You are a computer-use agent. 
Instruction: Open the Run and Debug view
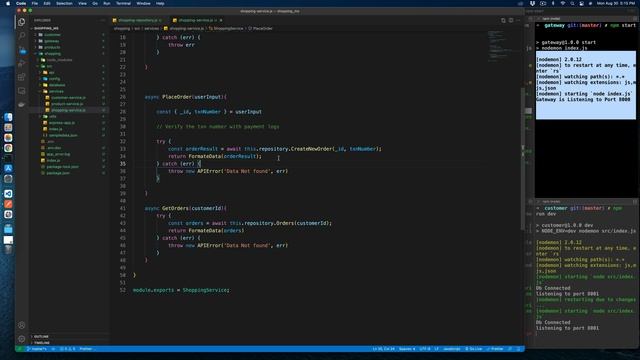21,63
